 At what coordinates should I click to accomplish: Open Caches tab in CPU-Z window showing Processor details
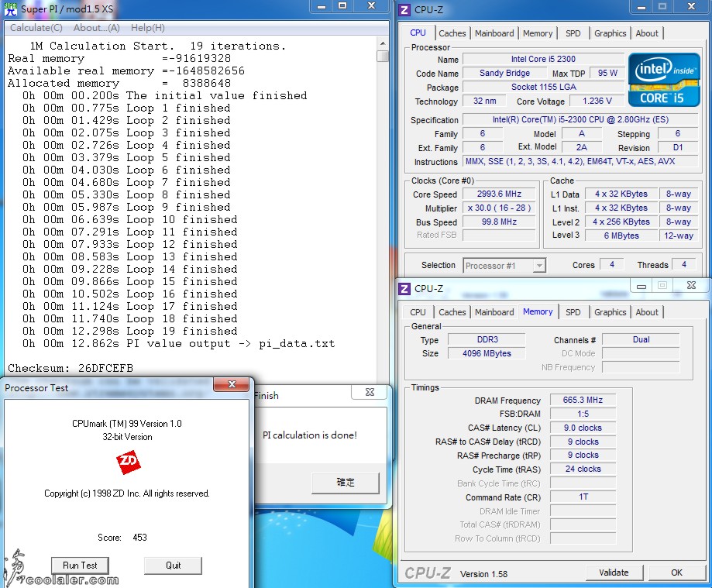click(452, 33)
